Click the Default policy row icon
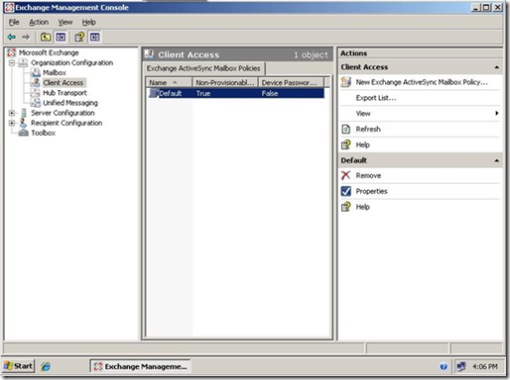The height and width of the screenshot is (380, 510). click(154, 93)
